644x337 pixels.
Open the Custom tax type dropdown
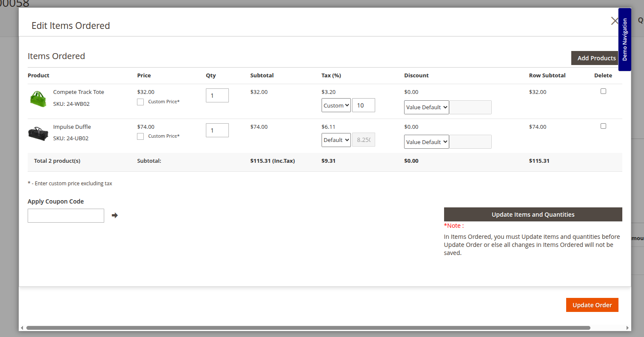pyautogui.click(x=336, y=105)
